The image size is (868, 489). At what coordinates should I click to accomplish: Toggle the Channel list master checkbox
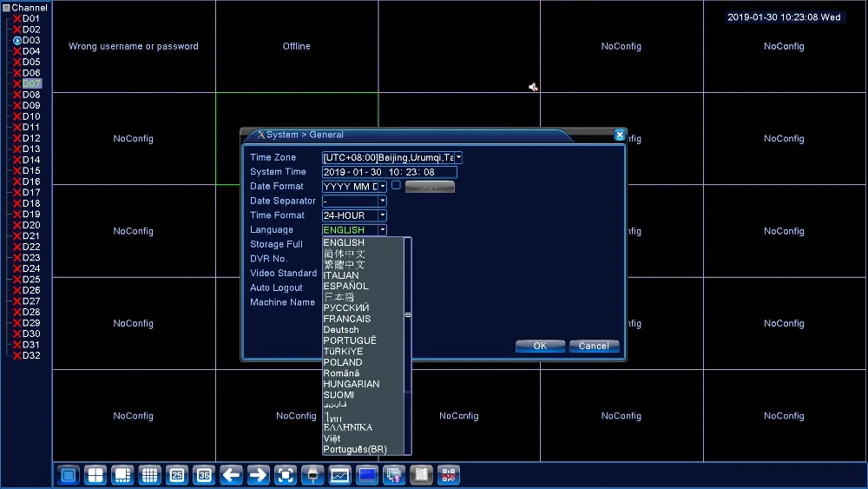pyautogui.click(x=7, y=8)
